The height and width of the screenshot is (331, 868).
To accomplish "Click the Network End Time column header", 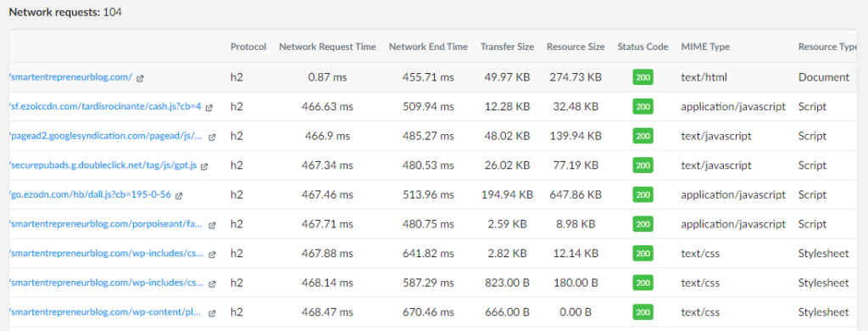I will pyautogui.click(x=428, y=48).
